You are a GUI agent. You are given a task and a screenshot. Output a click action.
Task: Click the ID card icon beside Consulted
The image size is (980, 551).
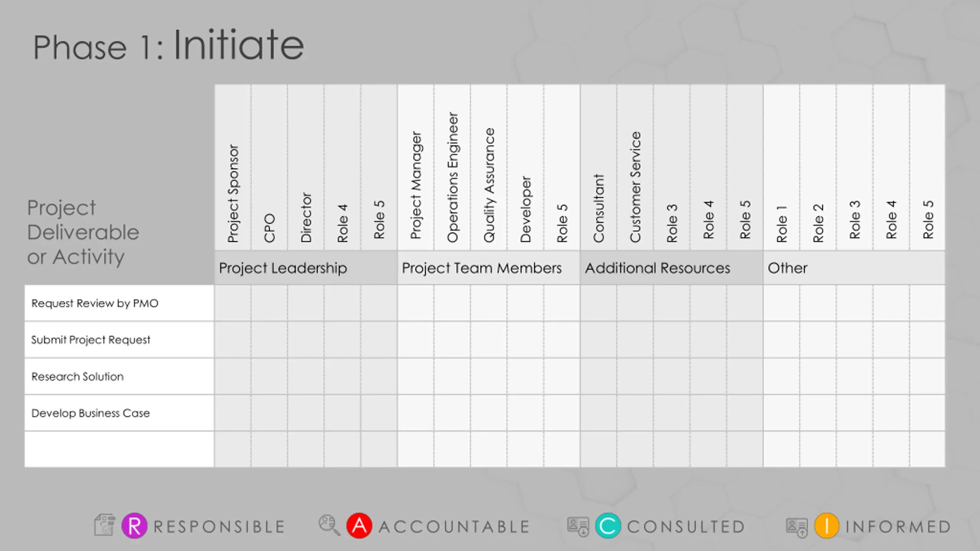pos(578,527)
